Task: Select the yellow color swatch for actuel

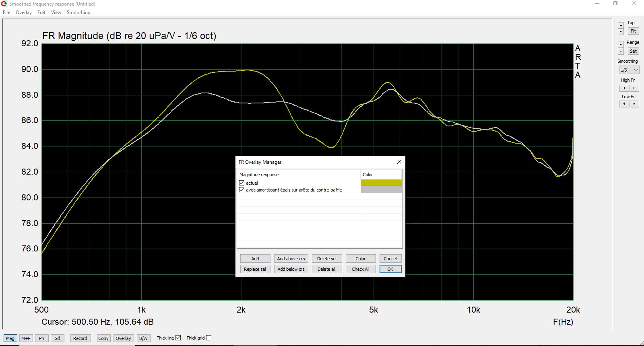Action: click(x=381, y=183)
